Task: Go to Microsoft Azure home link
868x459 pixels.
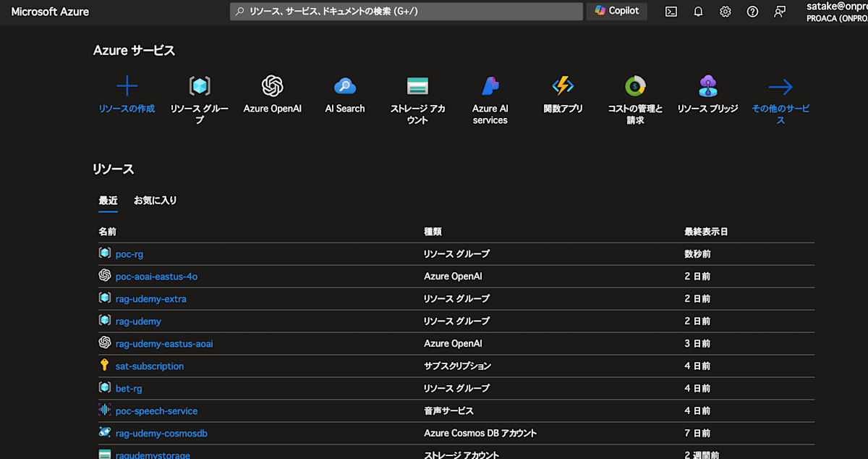Action: pyautogui.click(x=50, y=12)
